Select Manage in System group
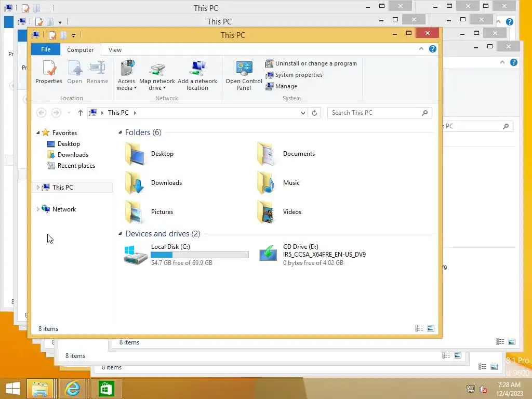This screenshot has height=399, width=532. (x=281, y=86)
